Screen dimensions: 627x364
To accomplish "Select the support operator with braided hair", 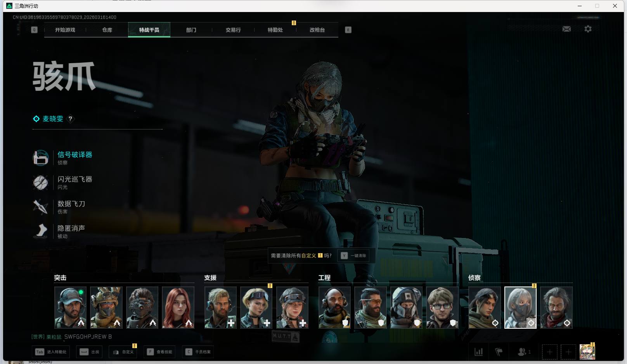I will [x=292, y=307].
